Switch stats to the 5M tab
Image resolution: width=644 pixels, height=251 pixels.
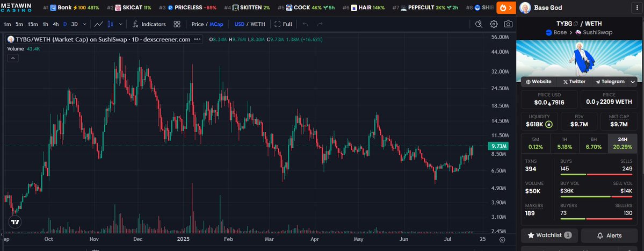click(536, 144)
